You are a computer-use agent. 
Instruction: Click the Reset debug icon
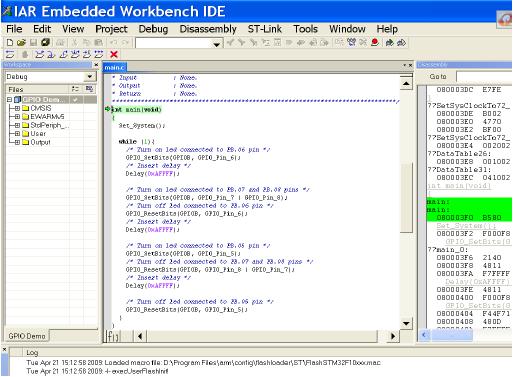coord(10,54)
